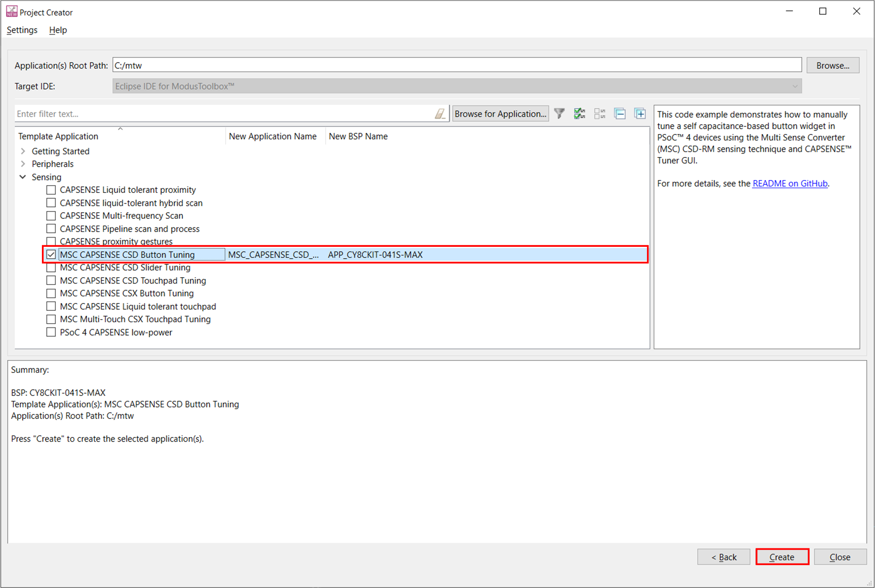This screenshot has width=875, height=588.
Task: Click the Create button
Action: [x=782, y=557]
